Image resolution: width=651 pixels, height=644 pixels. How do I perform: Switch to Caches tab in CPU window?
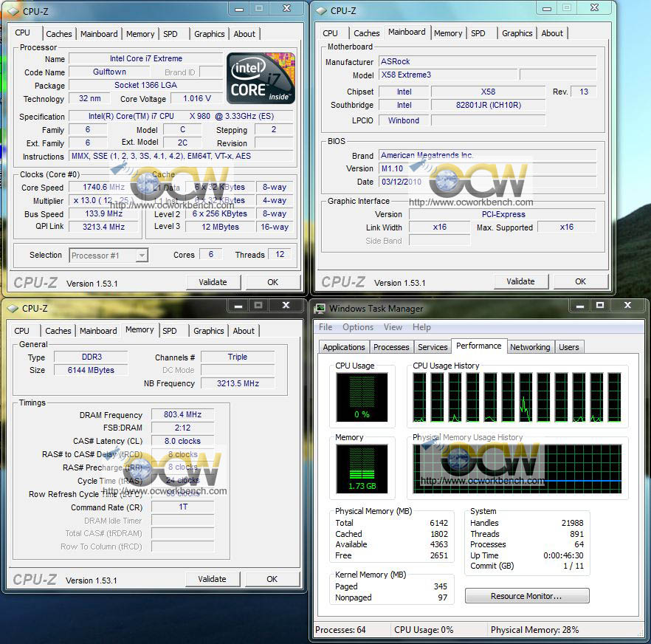(x=58, y=34)
